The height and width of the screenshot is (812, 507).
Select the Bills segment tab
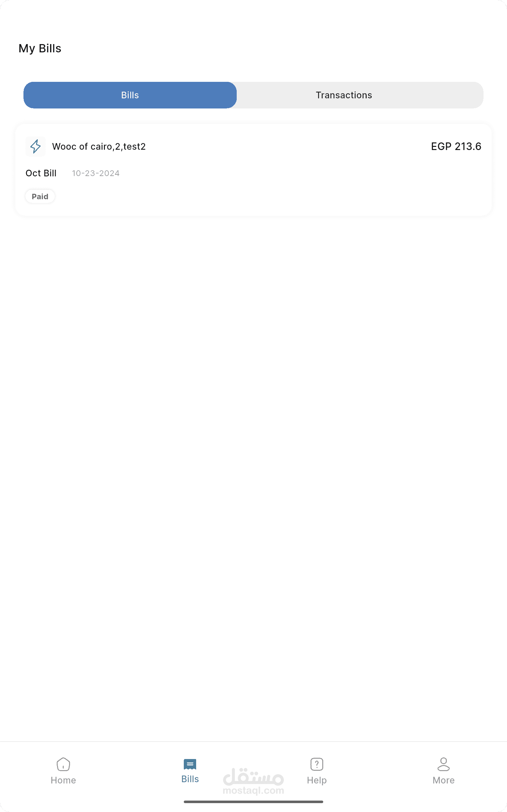click(x=130, y=95)
